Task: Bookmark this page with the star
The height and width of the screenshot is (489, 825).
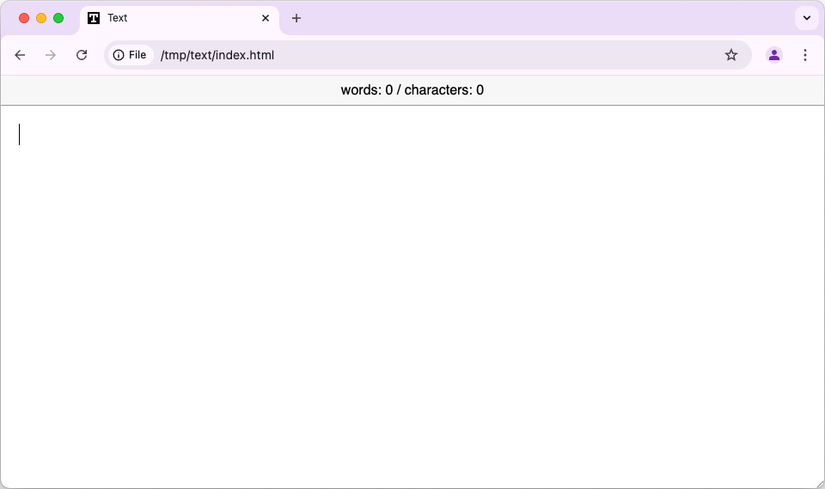Action: [x=731, y=55]
